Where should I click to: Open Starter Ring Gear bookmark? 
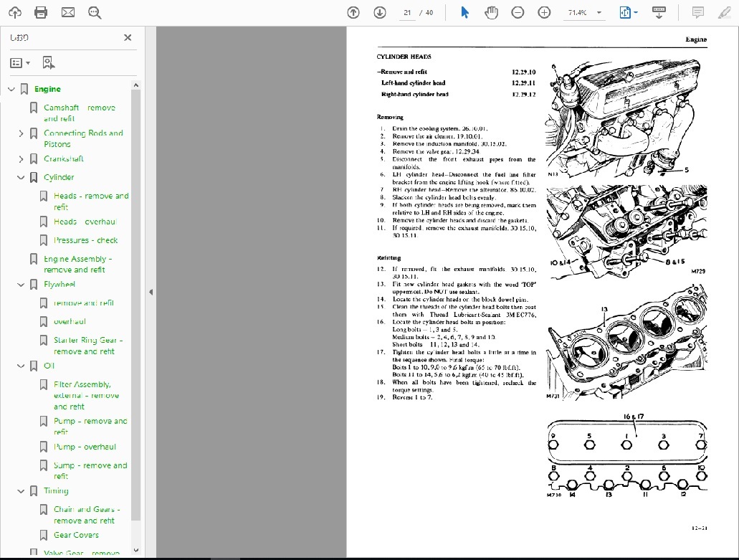click(87, 346)
